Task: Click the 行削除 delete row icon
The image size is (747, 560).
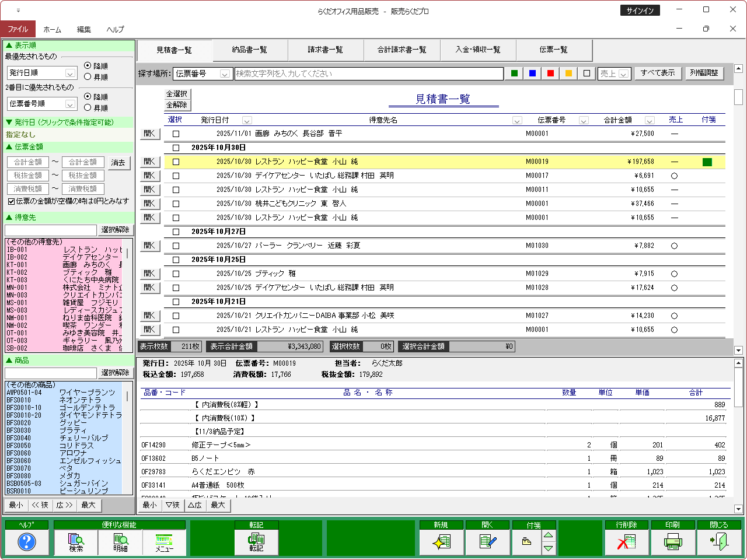Action: (x=626, y=542)
